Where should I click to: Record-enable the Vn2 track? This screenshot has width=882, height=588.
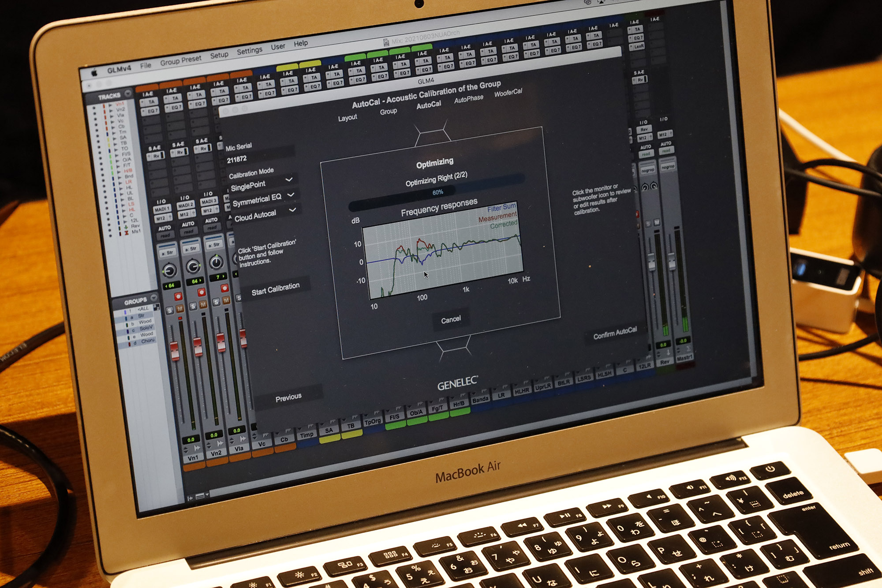pyautogui.click(x=202, y=292)
